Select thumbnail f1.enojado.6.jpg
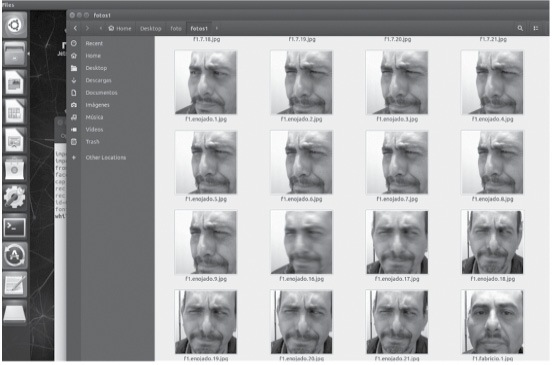This screenshot has height=365, width=557. (x=301, y=162)
